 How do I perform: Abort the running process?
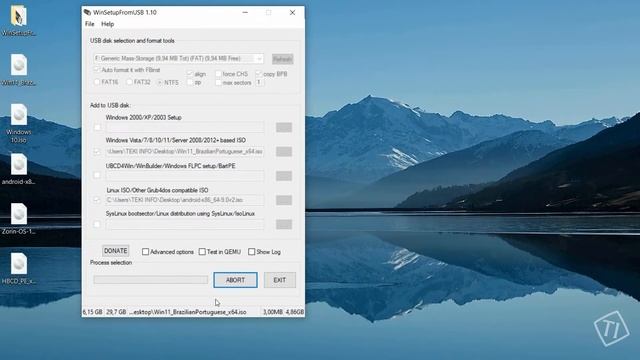[x=235, y=280]
